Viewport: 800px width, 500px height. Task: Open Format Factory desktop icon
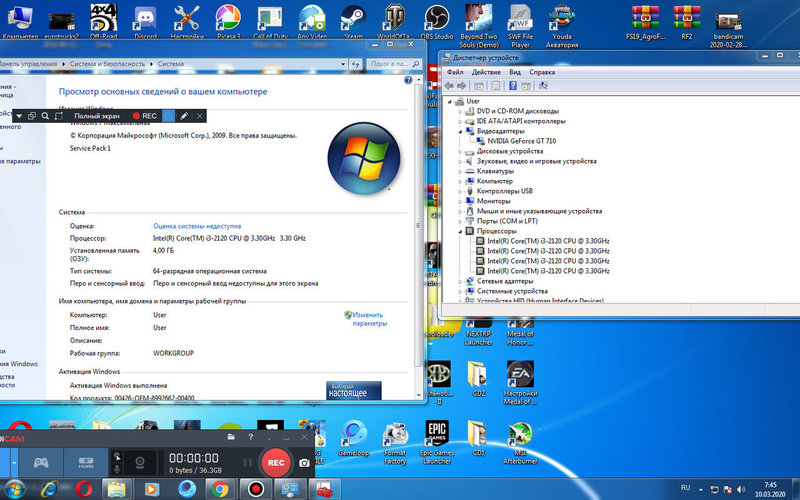[x=395, y=443]
